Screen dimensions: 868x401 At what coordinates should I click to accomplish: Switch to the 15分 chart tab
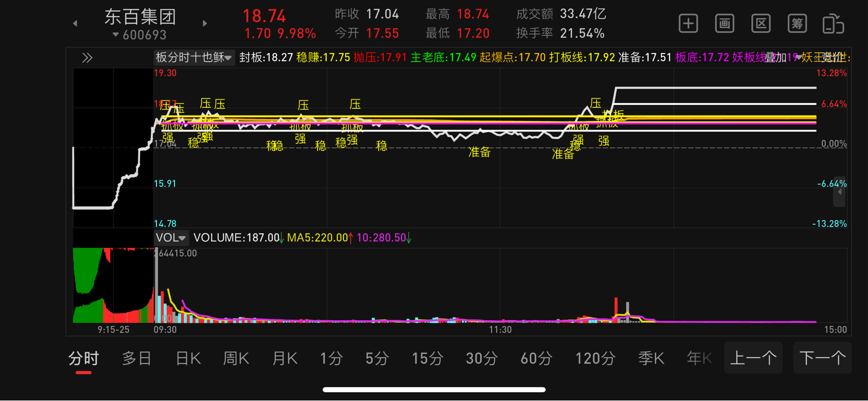click(427, 358)
